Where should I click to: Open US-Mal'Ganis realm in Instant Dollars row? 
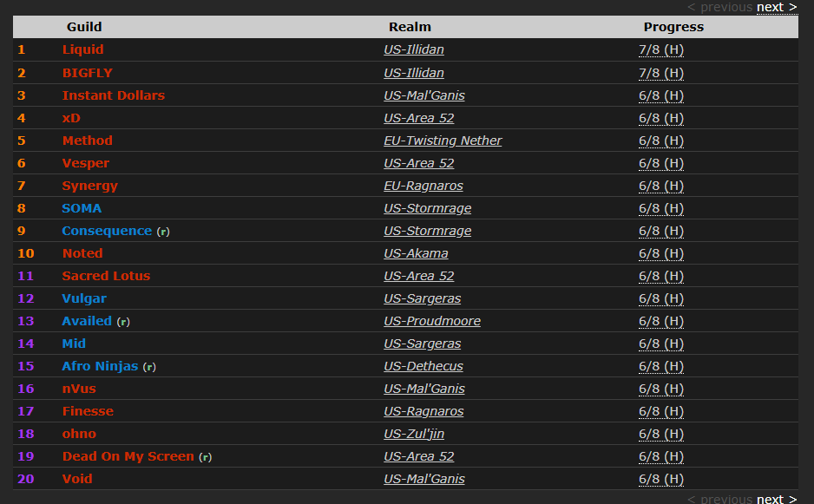[x=424, y=95]
